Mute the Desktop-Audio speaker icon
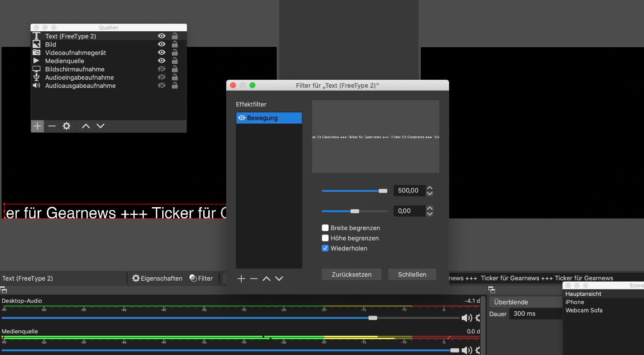The width and height of the screenshot is (644, 355). click(x=467, y=318)
